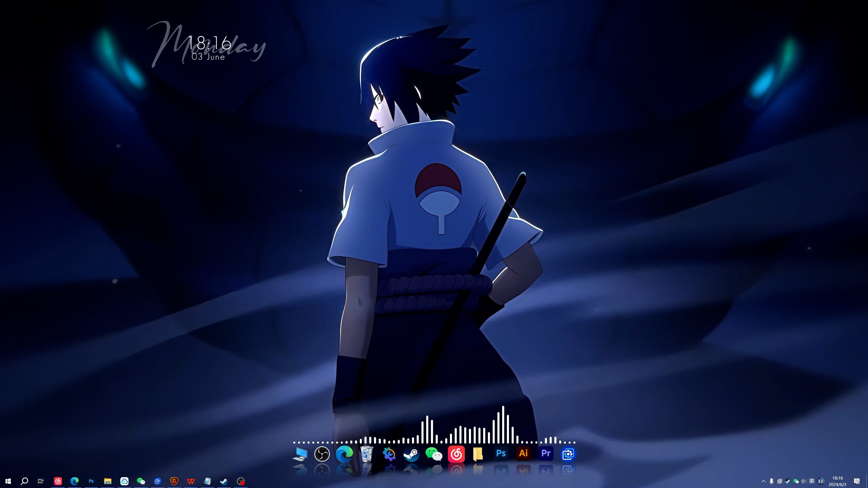Open the yellow folder in the dock
Viewport: 868px width, 488px height.
coord(478,454)
